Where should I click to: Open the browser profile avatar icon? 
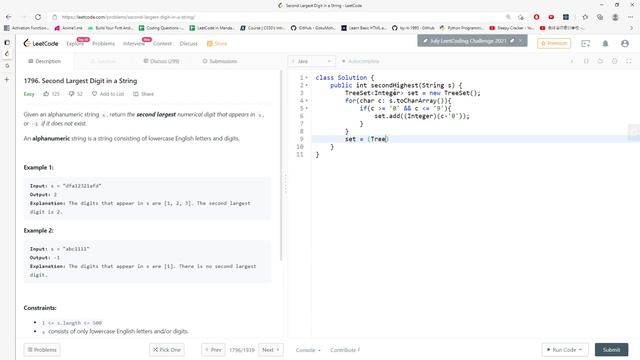[x=615, y=17]
